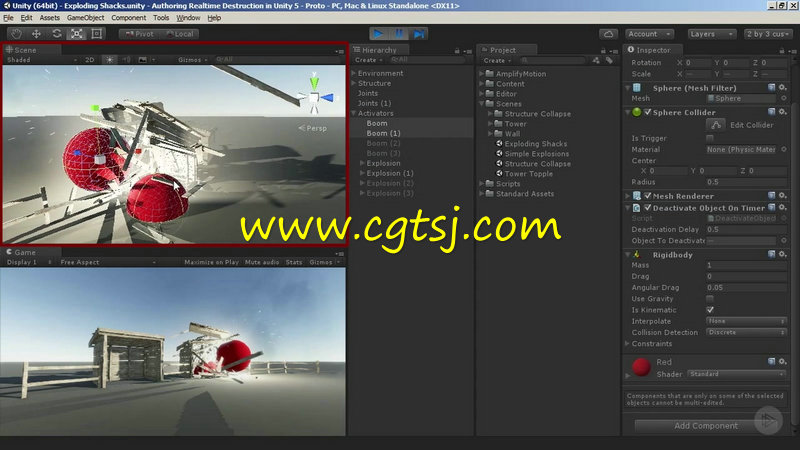Click the Deactivation Delay field
This screenshot has height=450, width=800.
click(x=746, y=229)
